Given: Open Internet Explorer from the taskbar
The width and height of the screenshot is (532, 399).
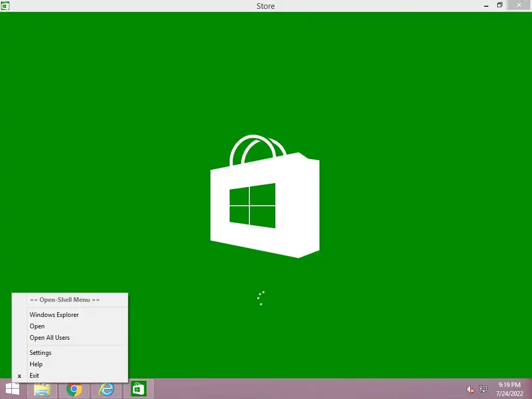Looking at the screenshot, I should click(x=107, y=389).
